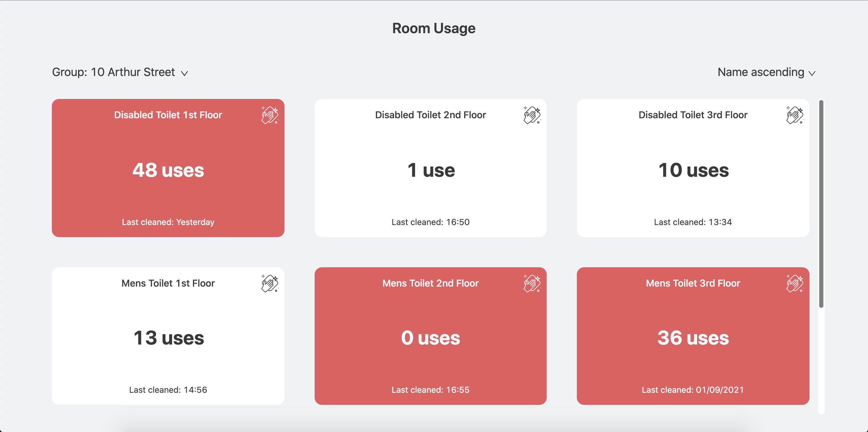Click the '36 uses' count
The height and width of the screenshot is (432, 868).
pos(693,338)
